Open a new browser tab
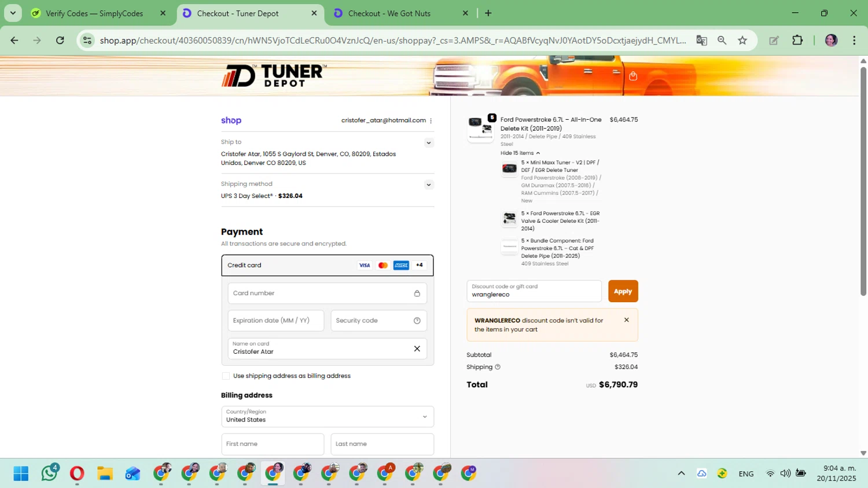This screenshot has width=868, height=488. (488, 13)
